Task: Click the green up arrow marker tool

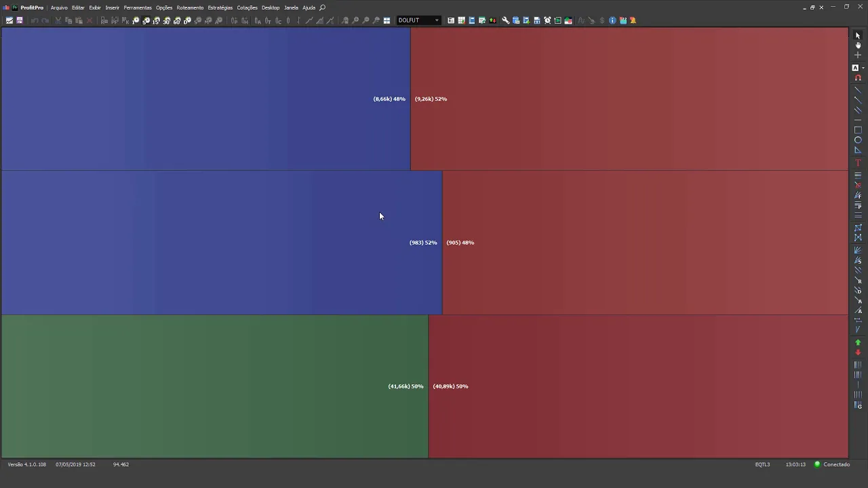Action: pyautogui.click(x=857, y=343)
